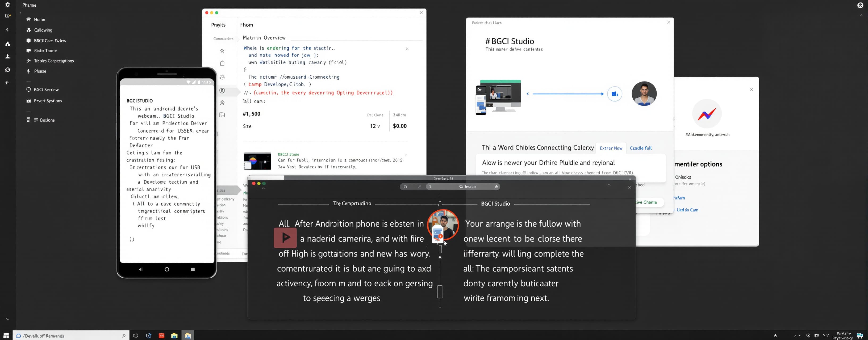Click the #1,500 value
The image size is (868, 340).
pos(251,114)
